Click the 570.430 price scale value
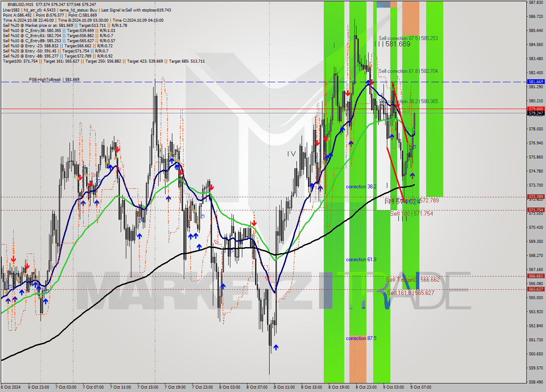Image resolution: width=546 pixels, height=392 pixels. click(x=536, y=227)
